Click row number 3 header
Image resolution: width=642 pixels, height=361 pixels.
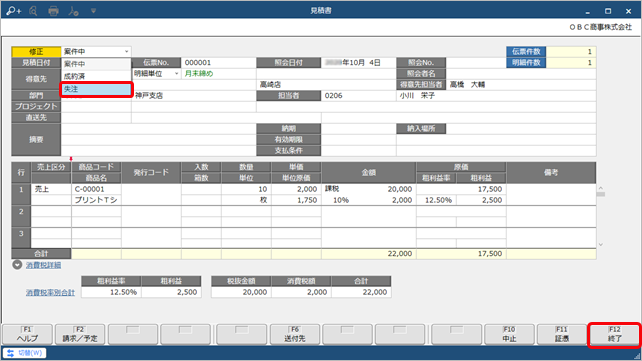(21, 238)
